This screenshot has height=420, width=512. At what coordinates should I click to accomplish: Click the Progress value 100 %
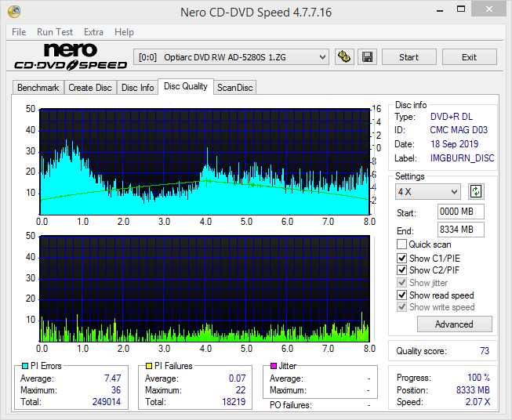pyautogui.click(x=479, y=378)
